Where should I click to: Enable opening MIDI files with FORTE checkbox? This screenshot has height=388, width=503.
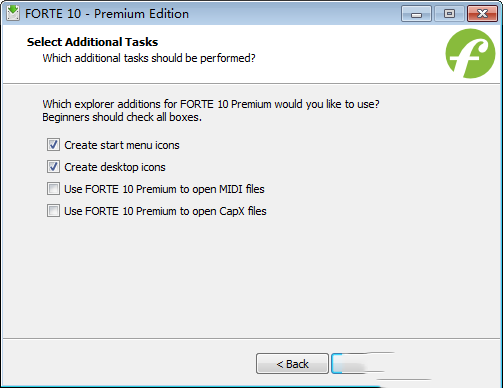point(53,189)
